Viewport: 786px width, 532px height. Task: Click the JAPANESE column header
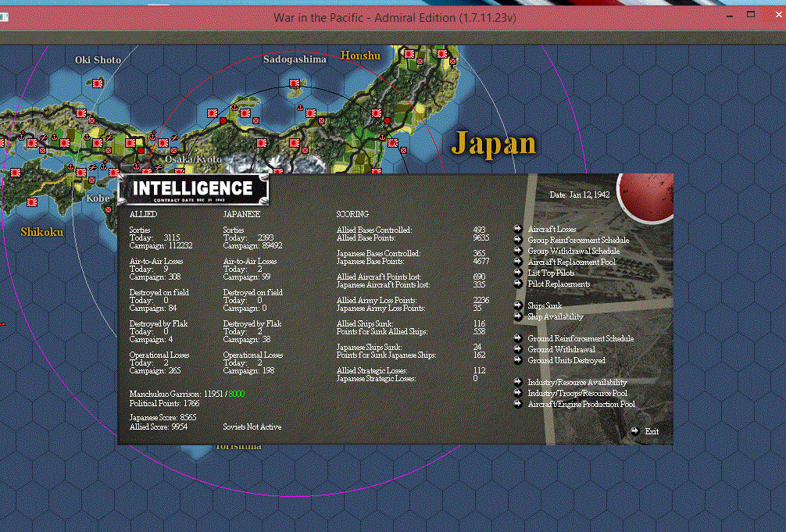click(x=241, y=214)
